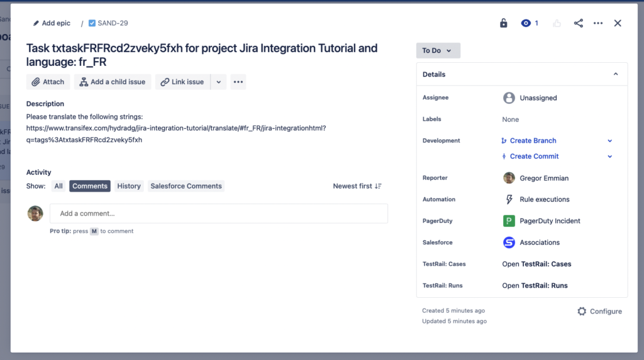Expand the Link issue dropdown arrow
This screenshot has height=360, width=644.
[x=218, y=82]
